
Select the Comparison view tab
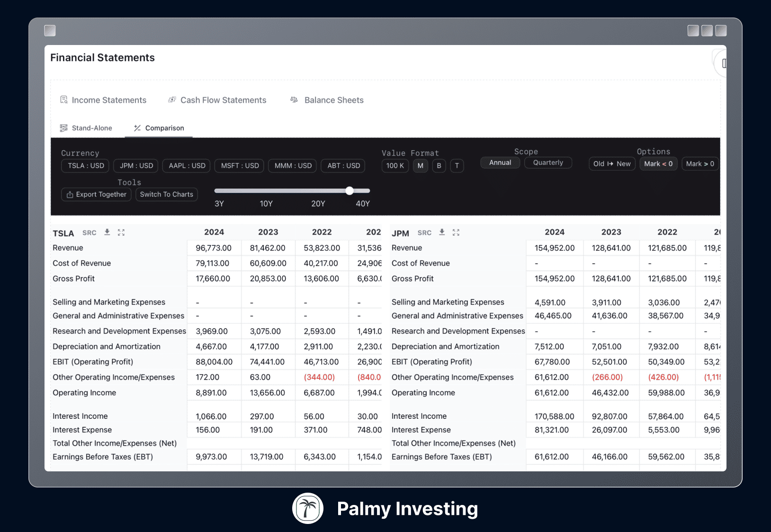click(159, 128)
